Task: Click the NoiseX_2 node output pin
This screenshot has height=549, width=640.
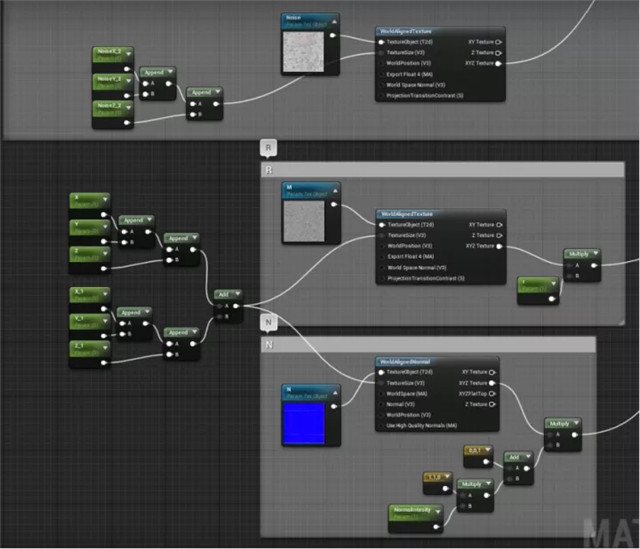Action: pos(127,69)
